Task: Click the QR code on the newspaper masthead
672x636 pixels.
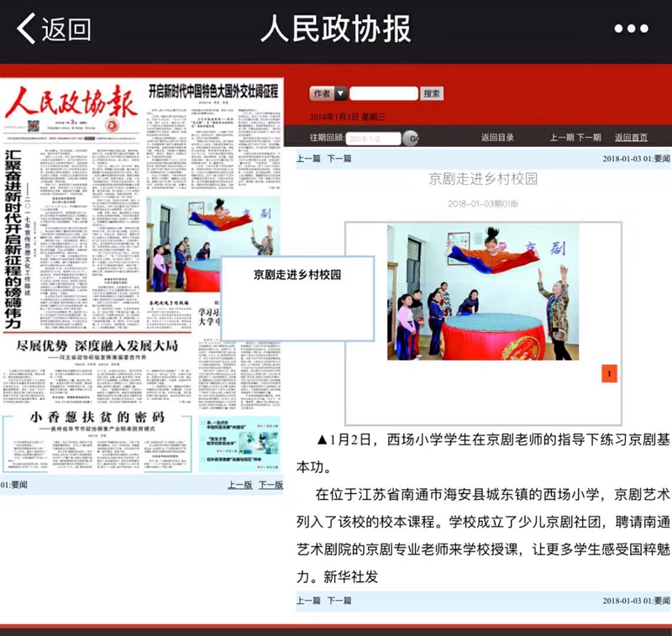Action: (x=33, y=126)
